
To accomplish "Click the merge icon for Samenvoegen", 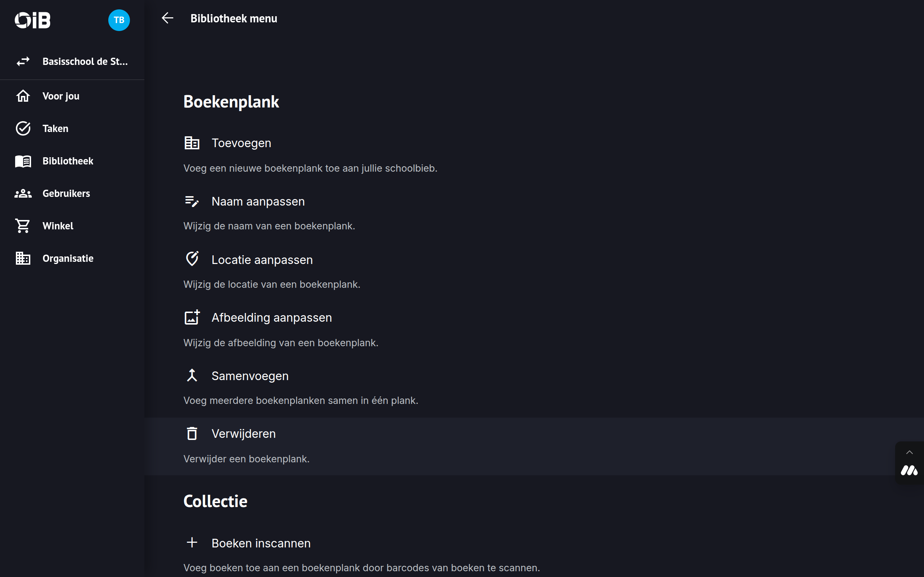I will click(x=192, y=375).
